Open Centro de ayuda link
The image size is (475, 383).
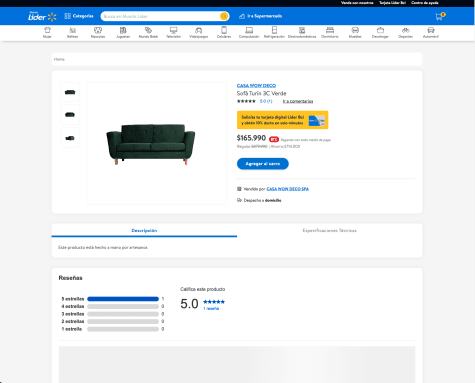point(425,3)
